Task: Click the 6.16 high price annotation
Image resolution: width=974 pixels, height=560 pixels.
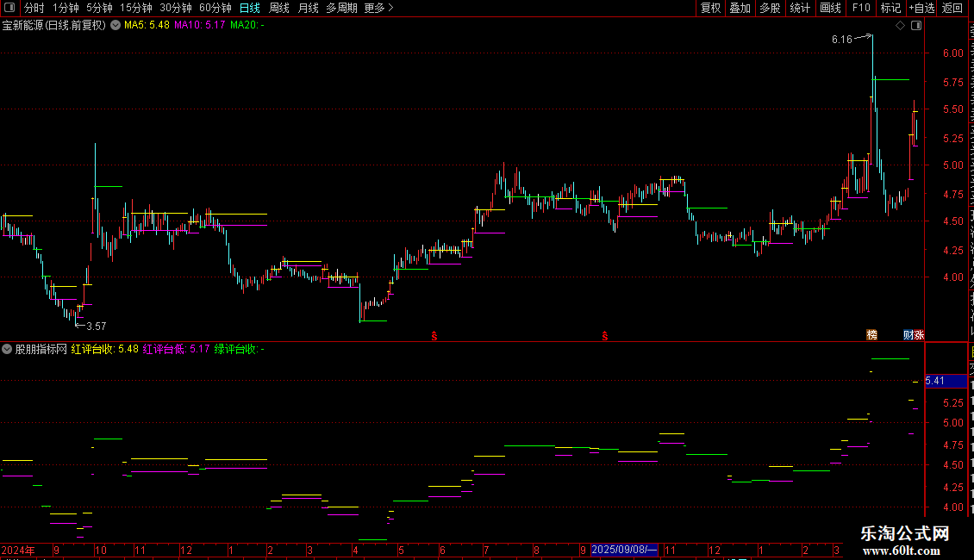Action: tap(841, 40)
